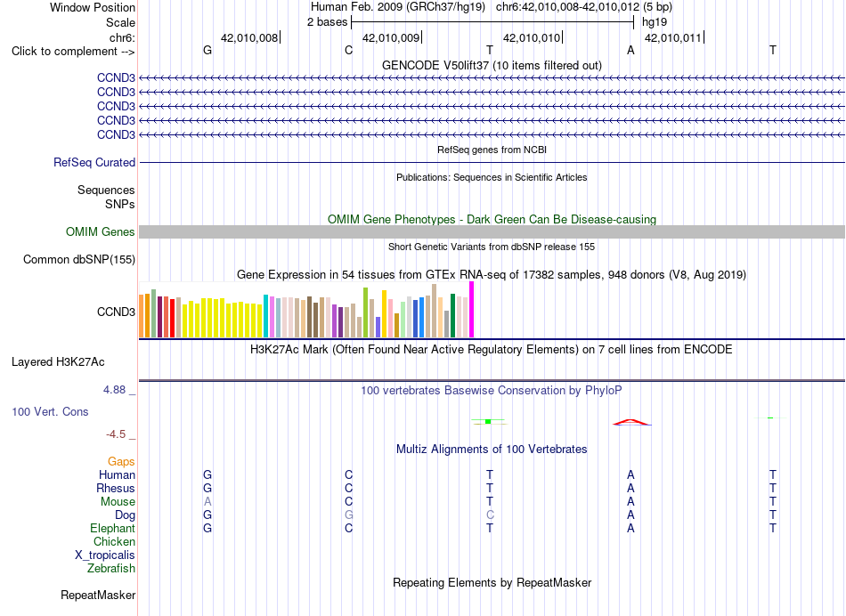846x616 pixels.
Task: Click the 'Common dbSNP(155)' track label
Action: (x=78, y=259)
